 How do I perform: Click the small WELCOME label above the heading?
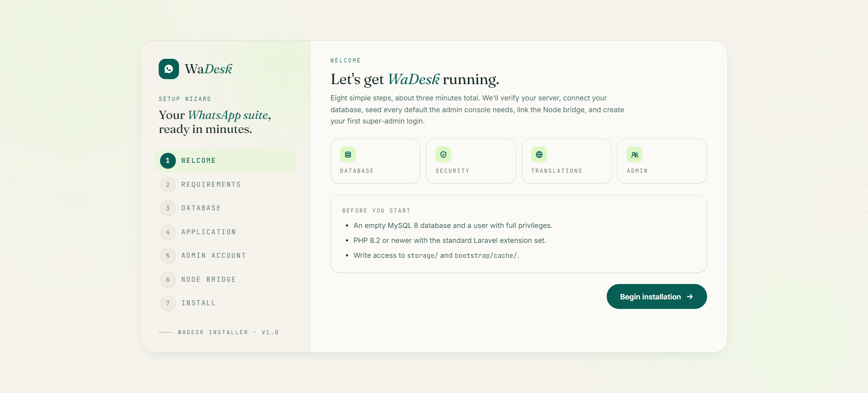click(x=345, y=61)
